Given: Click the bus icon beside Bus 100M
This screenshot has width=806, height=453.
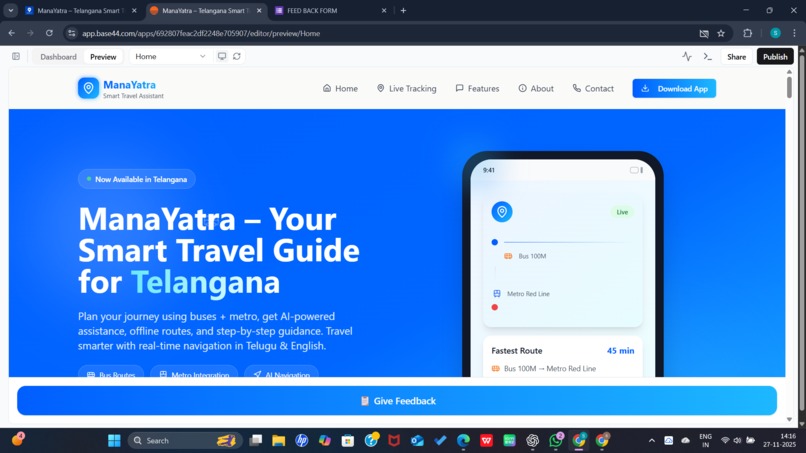Looking at the screenshot, I should coord(508,256).
